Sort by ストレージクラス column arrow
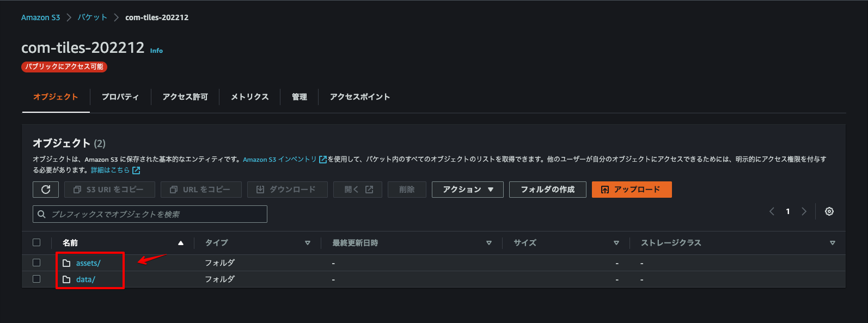 833,243
